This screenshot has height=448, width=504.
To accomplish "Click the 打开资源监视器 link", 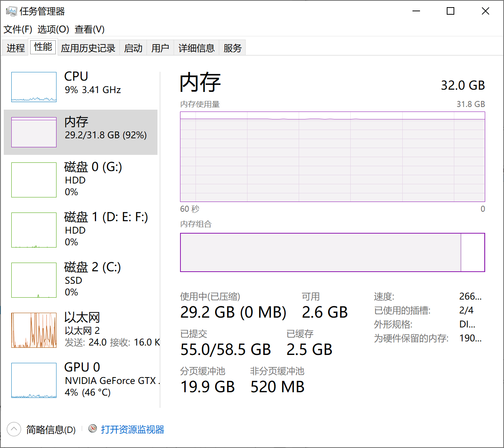I will [x=132, y=430].
